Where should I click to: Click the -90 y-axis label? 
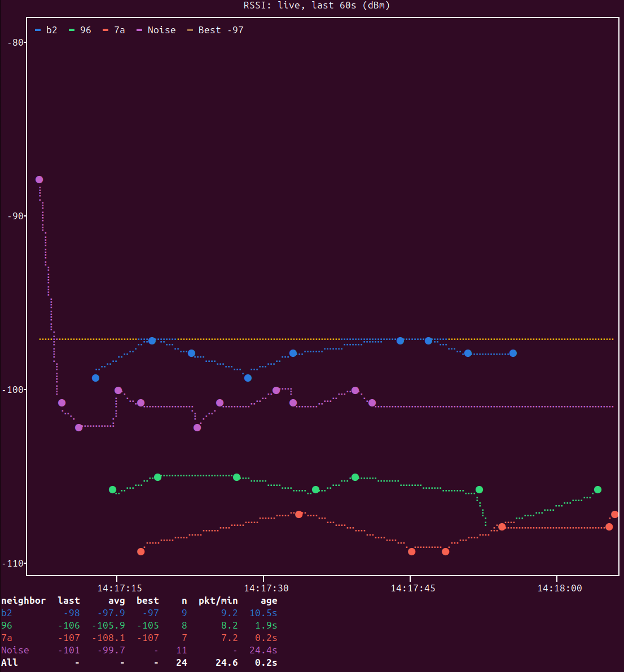pos(15,216)
